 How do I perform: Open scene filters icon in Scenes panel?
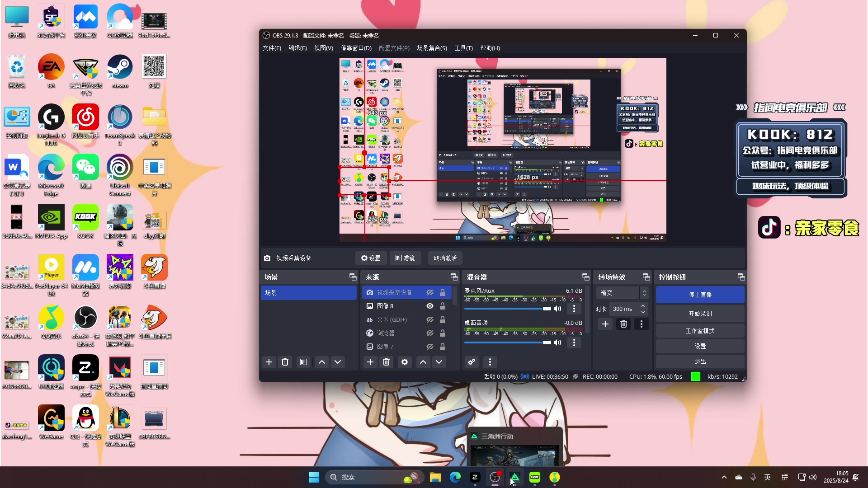tap(303, 362)
